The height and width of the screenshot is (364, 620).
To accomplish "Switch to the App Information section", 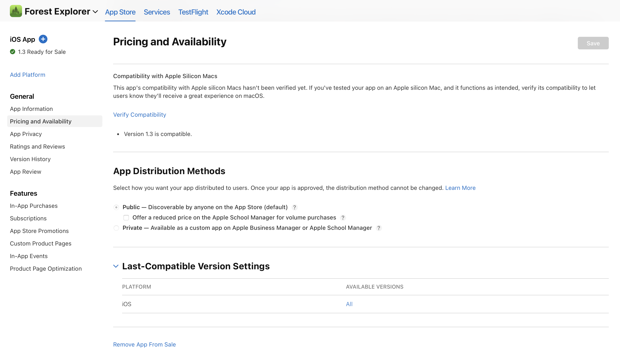I will point(31,109).
